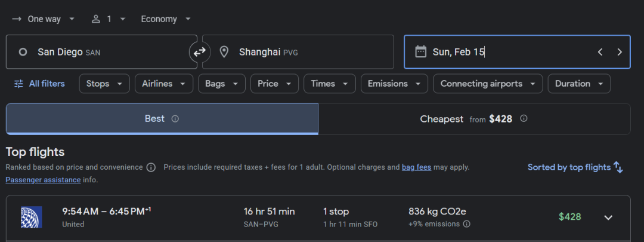The width and height of the screenshot is (644, 242).
Task: Change the Economy cabin class dropdown
Action: (x=166, y=19)
